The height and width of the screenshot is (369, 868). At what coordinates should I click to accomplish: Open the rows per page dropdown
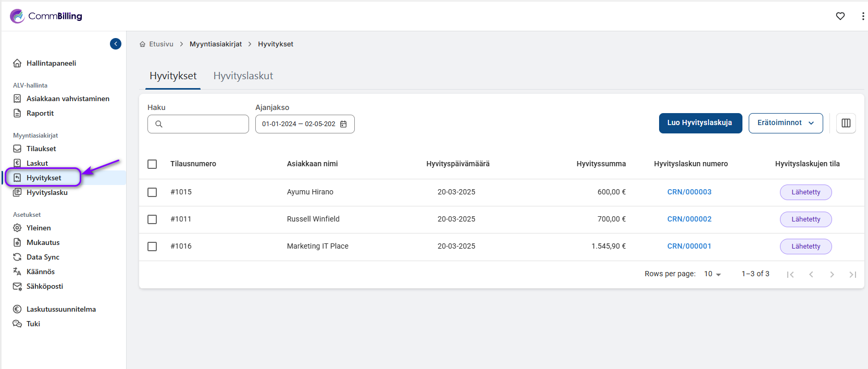(712, 274)
